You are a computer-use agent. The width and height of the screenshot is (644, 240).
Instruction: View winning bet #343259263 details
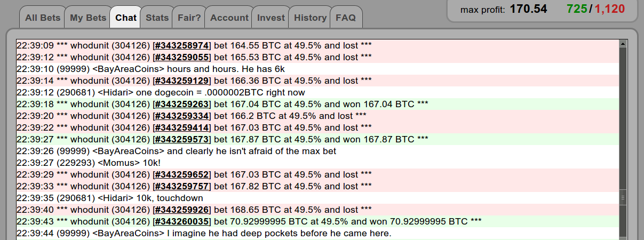(x=182, y=104)
